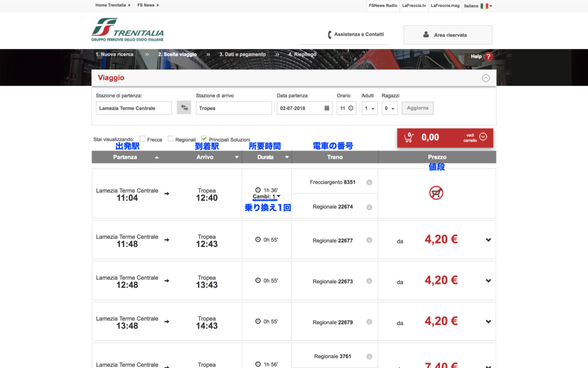Click info icon for Regionale 3761
The image size is (588, 368).
pos(369,356)
